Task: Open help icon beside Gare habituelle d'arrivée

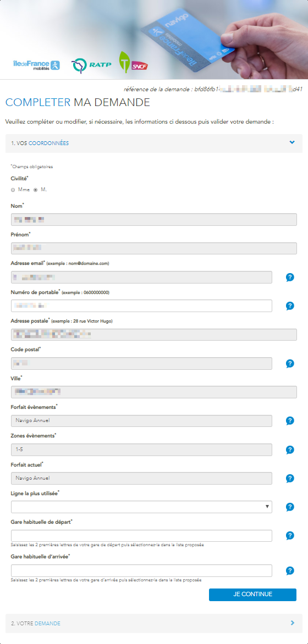Action: 290,570
